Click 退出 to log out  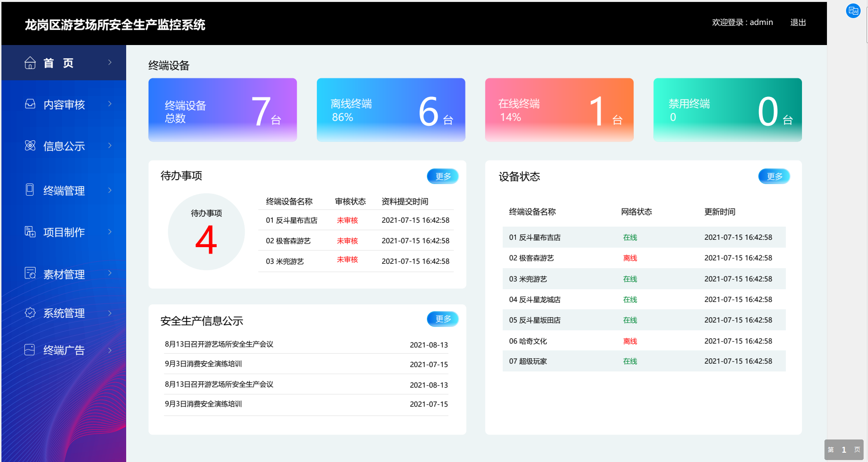click(x=798, y=23)
